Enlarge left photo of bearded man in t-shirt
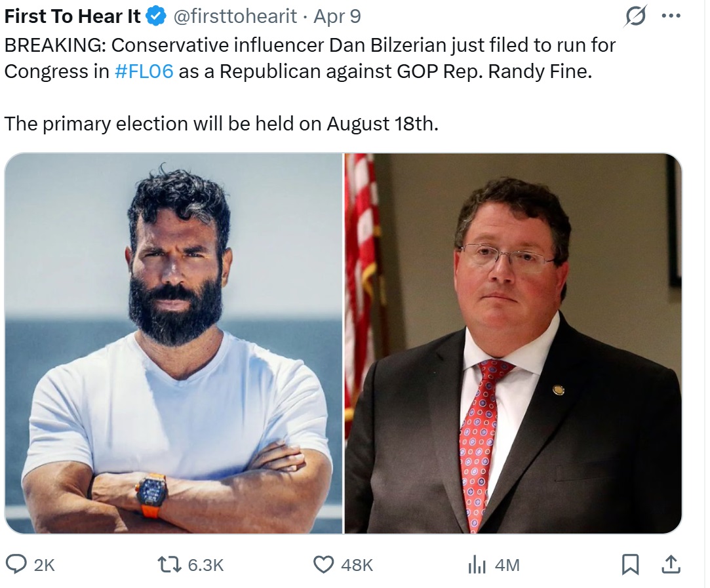The width and height of the screenshot is (710, 588). 174,343
